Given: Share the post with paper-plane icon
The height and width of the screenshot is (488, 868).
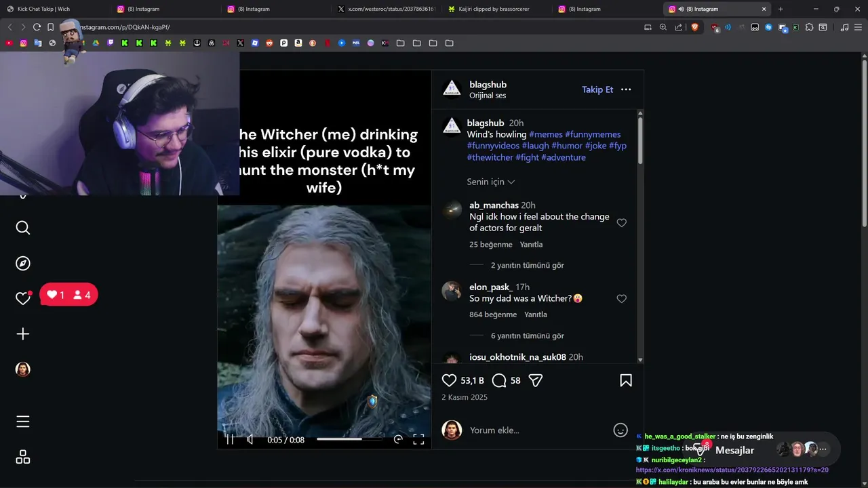Looking at the screenshot, I should pos(536,381).
